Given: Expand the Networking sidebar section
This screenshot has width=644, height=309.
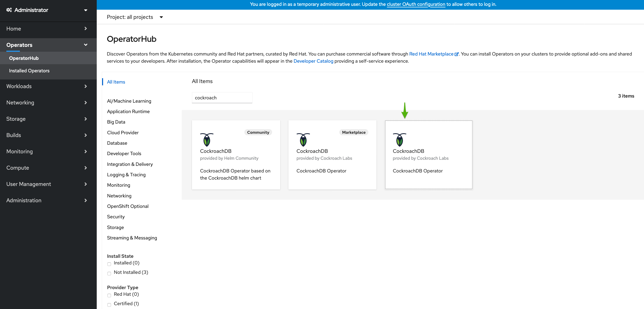Looking at the screenshot, I should click(46, 102).
